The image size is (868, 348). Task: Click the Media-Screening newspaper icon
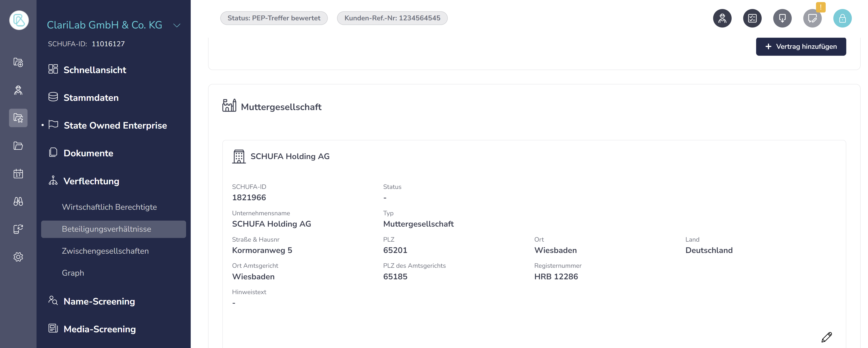pos(53,328)
